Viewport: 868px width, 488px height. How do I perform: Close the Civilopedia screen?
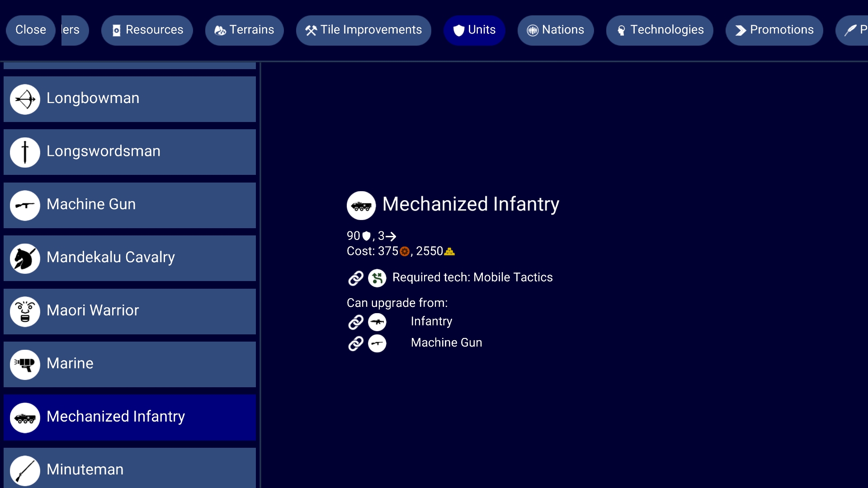click(x=30, y=30)
